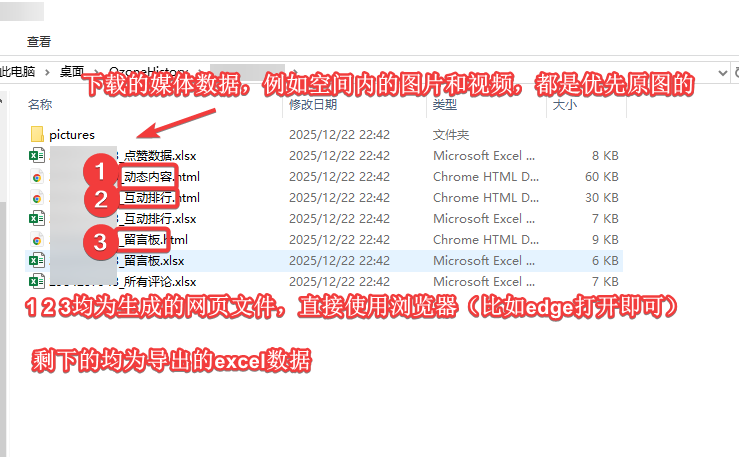Select the Chrome icon of 互动排行.html
The image size is (739, 457).
coord(37,197)
